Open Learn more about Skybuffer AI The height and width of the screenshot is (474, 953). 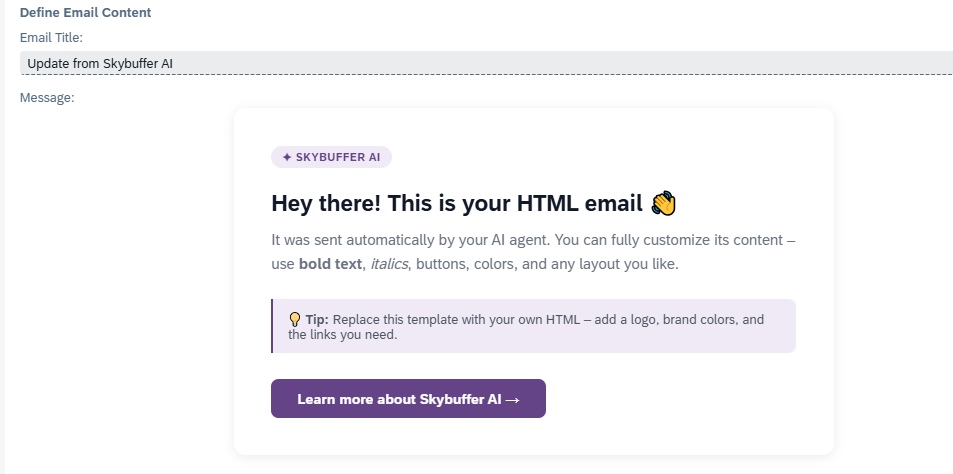point(408,399)
